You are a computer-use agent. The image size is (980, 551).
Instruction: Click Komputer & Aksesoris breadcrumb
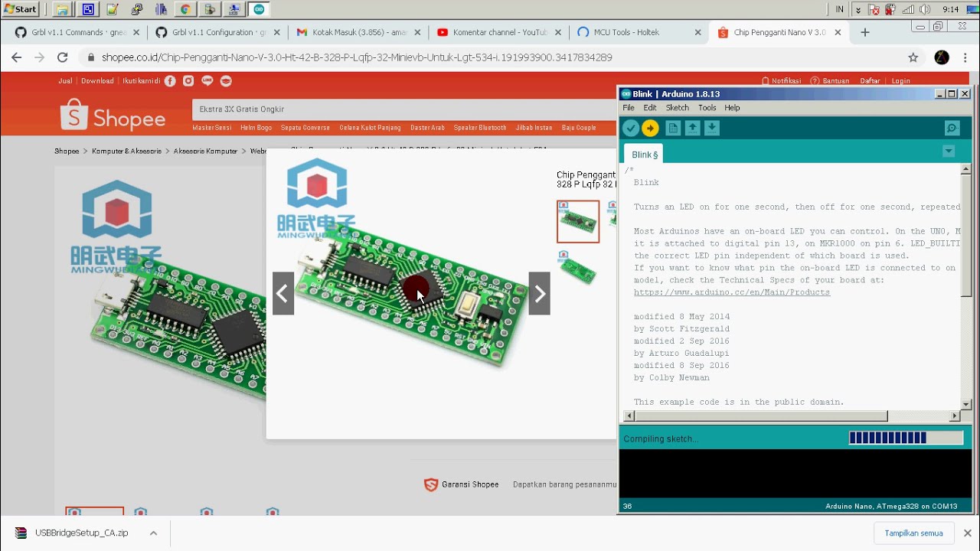tap(126, 152)
